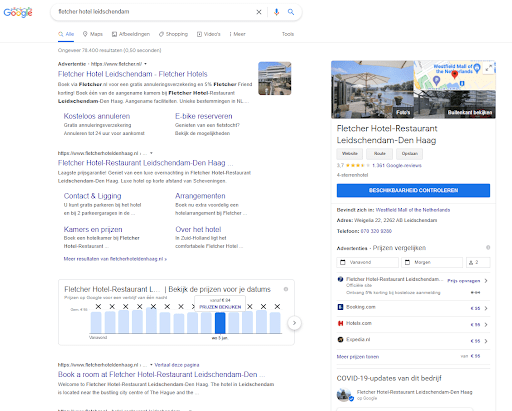Click the Hotels.com logo icon
The image size is (512, 411).
[340, 323]
